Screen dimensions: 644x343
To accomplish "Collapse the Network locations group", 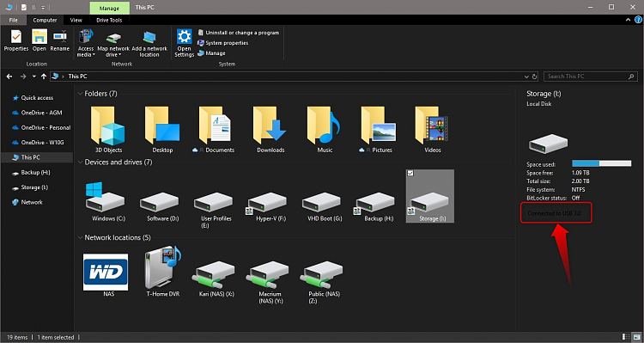I will click(x=80, y=238).
